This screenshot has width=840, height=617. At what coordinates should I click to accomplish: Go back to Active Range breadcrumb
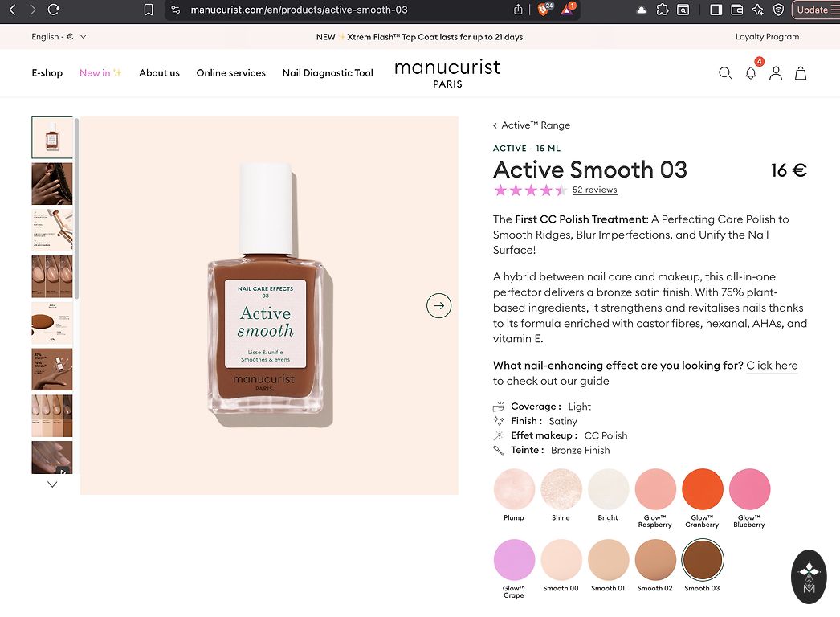[532, 125]
